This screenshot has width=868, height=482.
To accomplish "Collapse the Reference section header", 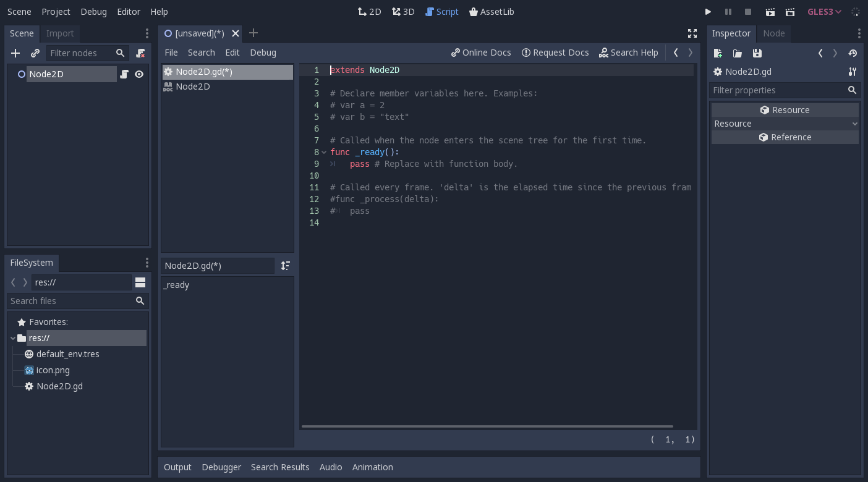I will pyautogui.click(x=785, y=137).
